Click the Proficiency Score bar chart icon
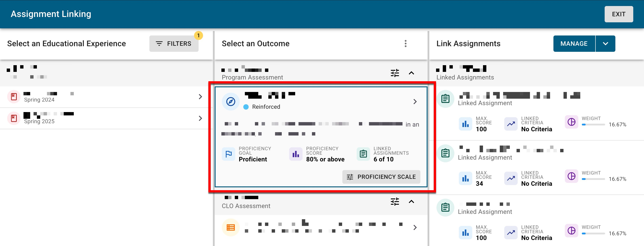Viewport: 644px width, 246px height. (295, 154)
